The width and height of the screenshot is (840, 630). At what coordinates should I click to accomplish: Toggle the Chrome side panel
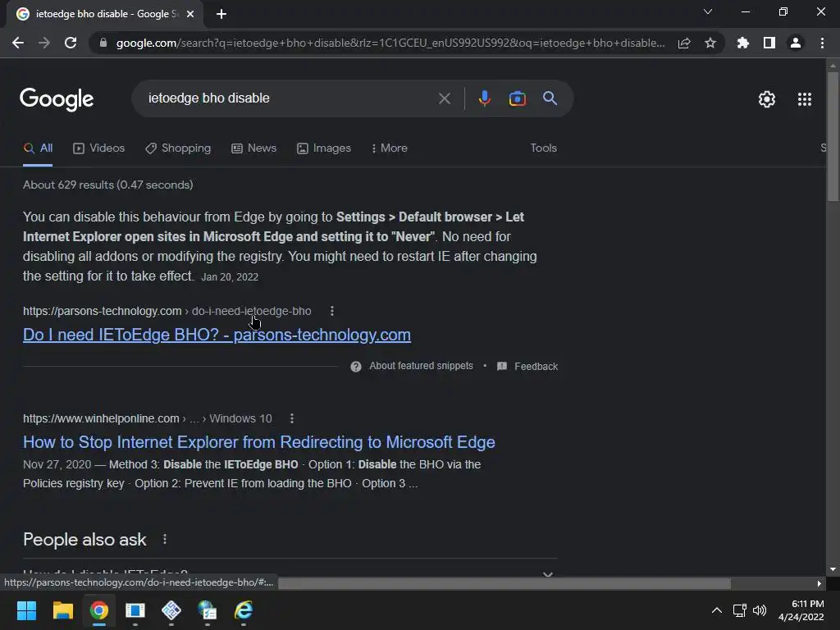(x=769, y=43)
